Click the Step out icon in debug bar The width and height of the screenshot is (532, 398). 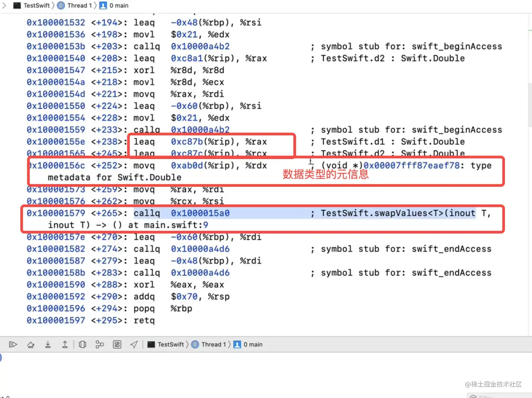[65, 344]
